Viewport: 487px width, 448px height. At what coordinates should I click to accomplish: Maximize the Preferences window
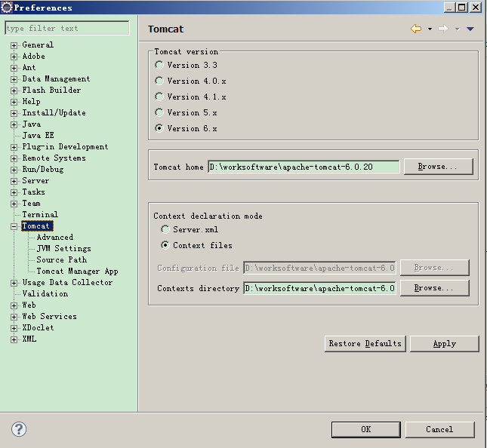point(462,7)
